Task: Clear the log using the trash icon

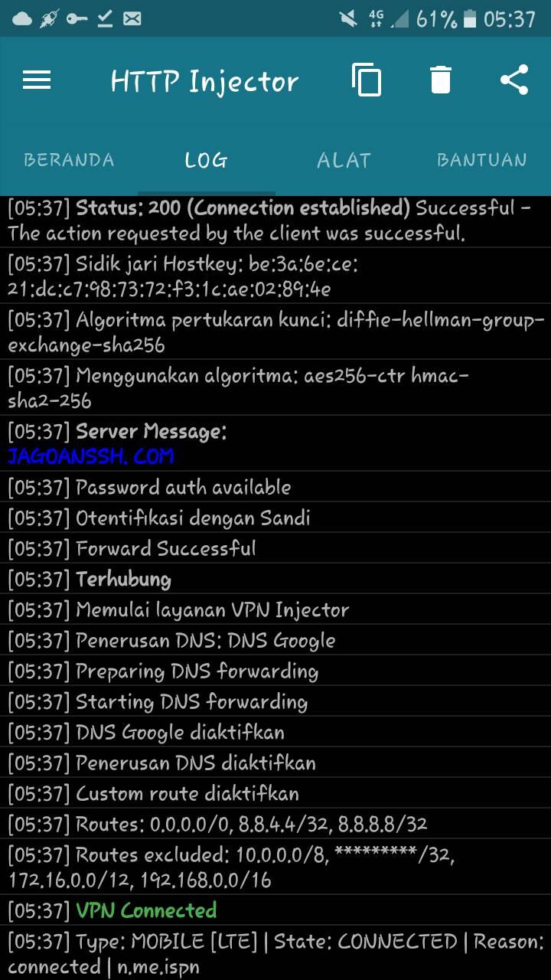Action: 441,80
